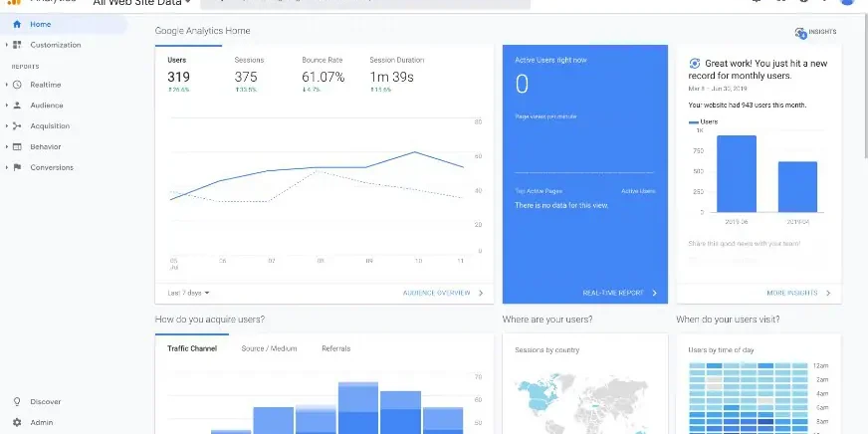
Task: Open the 'All Web Site Data' view selector
Action: (x=141, y=3)
